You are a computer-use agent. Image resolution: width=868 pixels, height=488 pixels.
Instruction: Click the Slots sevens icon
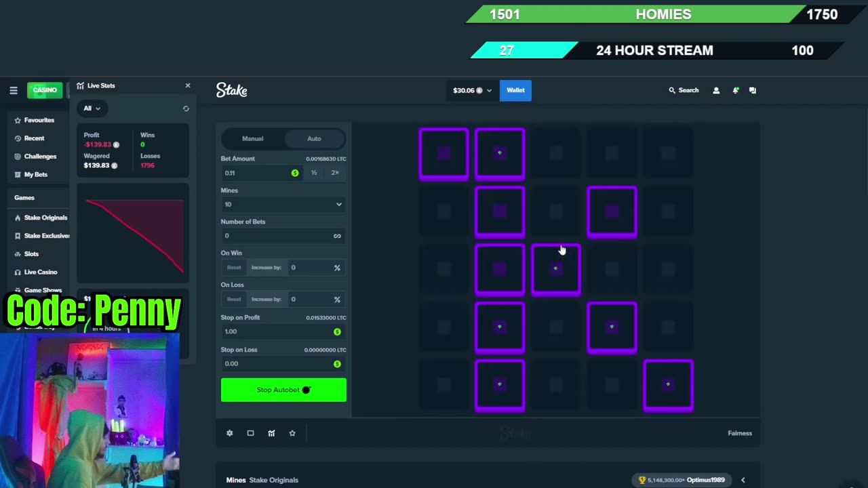(18, 254)
